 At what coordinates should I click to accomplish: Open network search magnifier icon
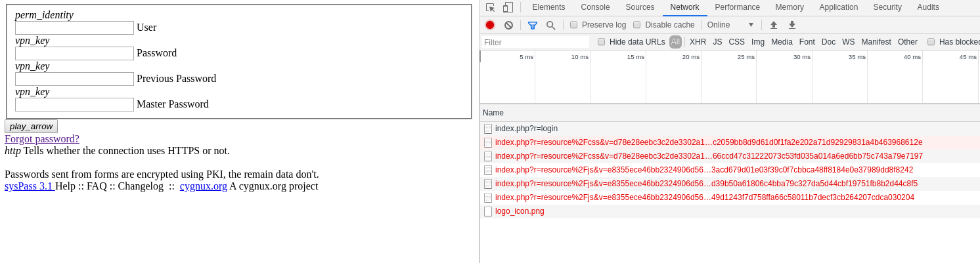click(550, 25)
